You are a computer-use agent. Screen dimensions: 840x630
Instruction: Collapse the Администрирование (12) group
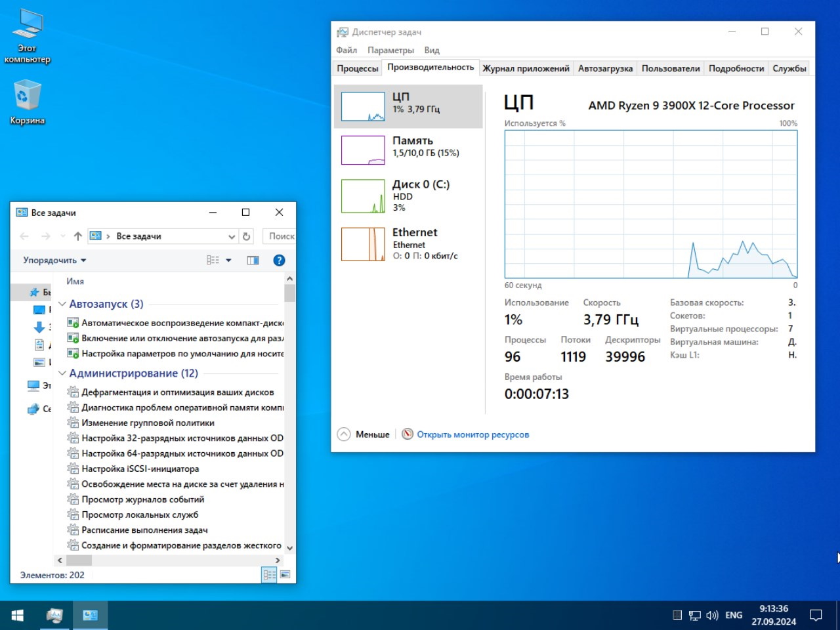tap(62, 373)
